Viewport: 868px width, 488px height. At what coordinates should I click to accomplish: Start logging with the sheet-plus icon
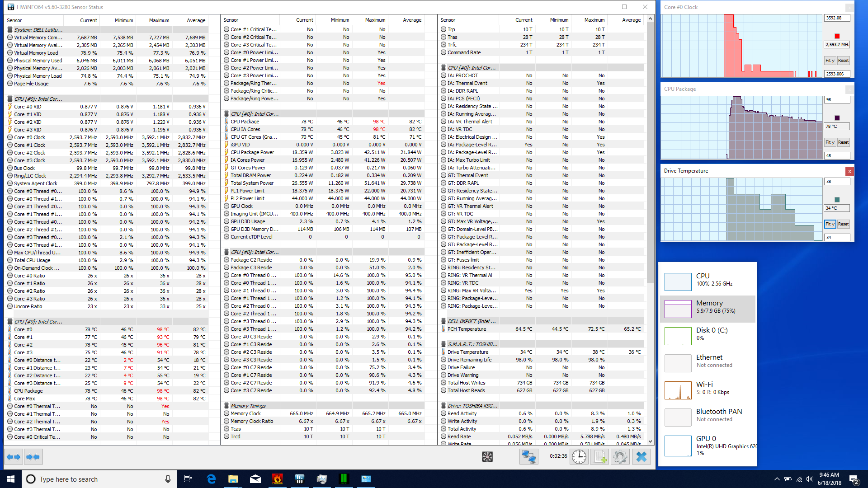(x=599, y=457)
